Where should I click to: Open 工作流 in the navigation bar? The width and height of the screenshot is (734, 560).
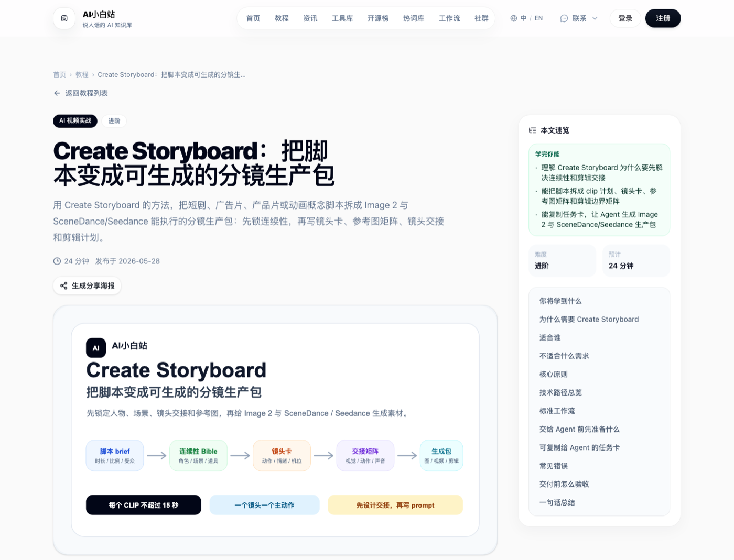(x=449, y=18)
